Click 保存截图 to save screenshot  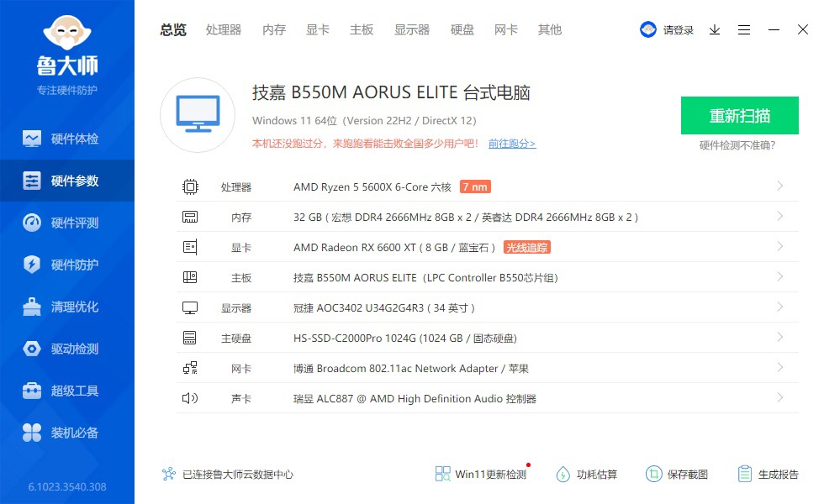tap(677, 474)
